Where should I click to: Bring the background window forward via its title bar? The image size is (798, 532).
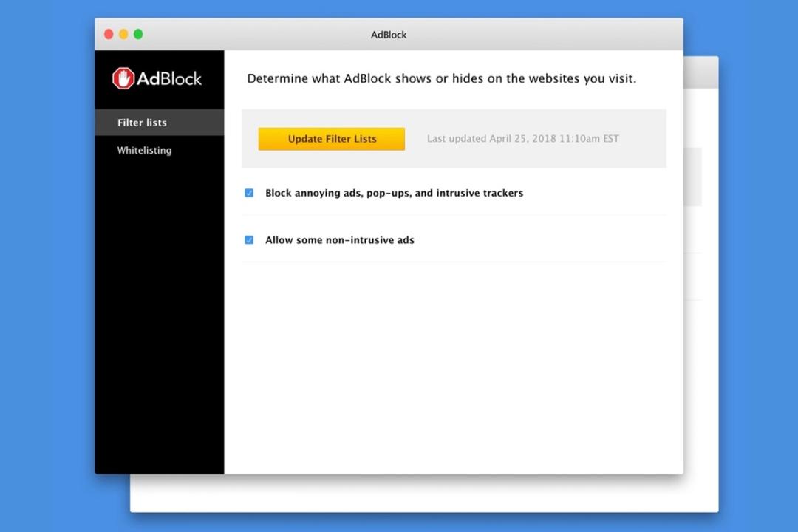click(x=700, y=72)
